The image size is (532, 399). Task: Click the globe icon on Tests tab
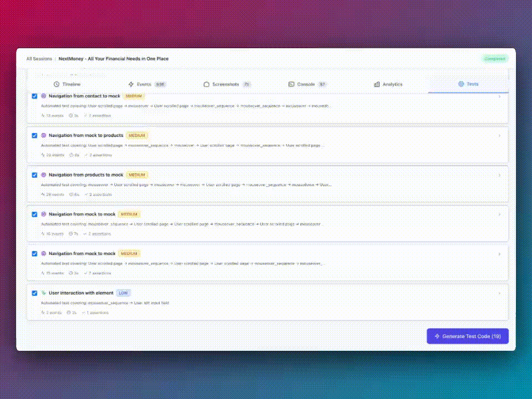coord(461,84)
